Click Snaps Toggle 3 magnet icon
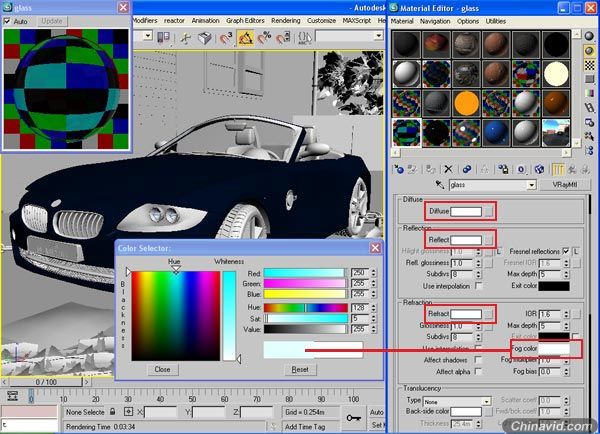600x434 pixels. click(x=226, y=38)
